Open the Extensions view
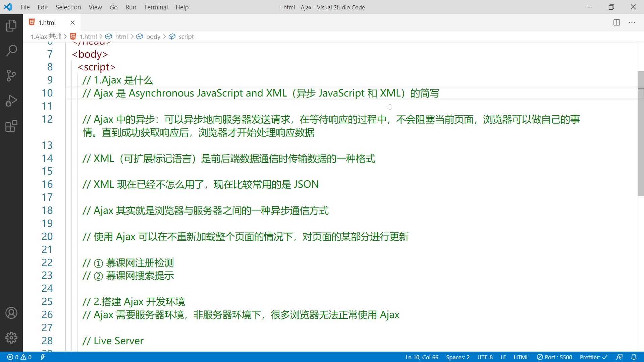This screenshot has width=644, height=362. click(11, 126)
